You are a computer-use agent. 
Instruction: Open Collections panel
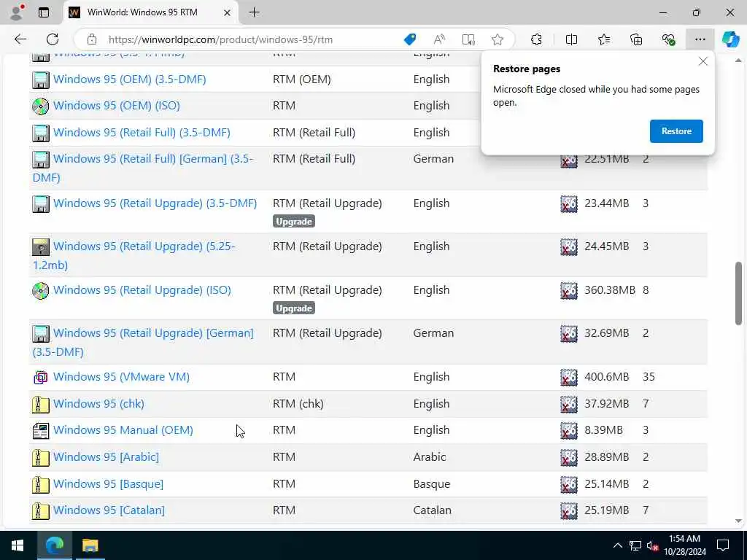point(636,39)
